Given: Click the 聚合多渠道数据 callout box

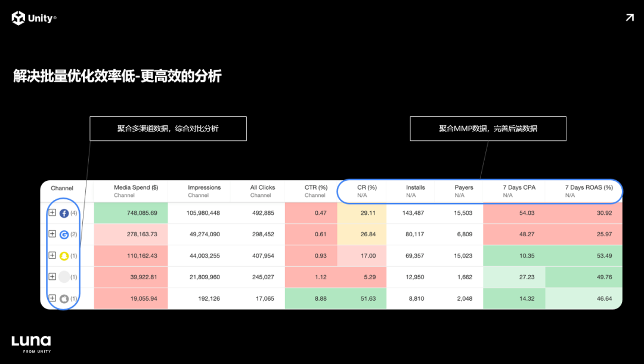Looking at the screenshot, I should point(168,128).
